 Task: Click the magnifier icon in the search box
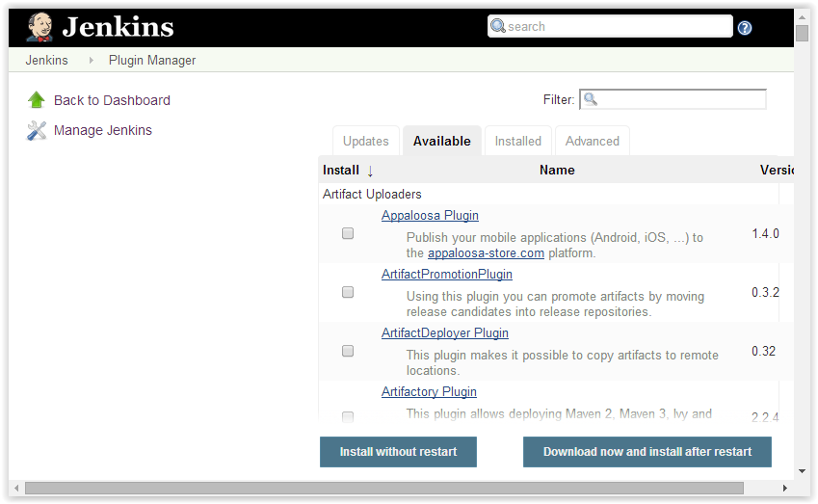498,26
